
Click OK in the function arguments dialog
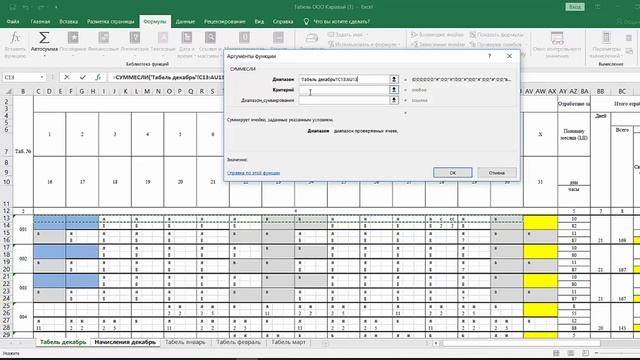[453, 173]
